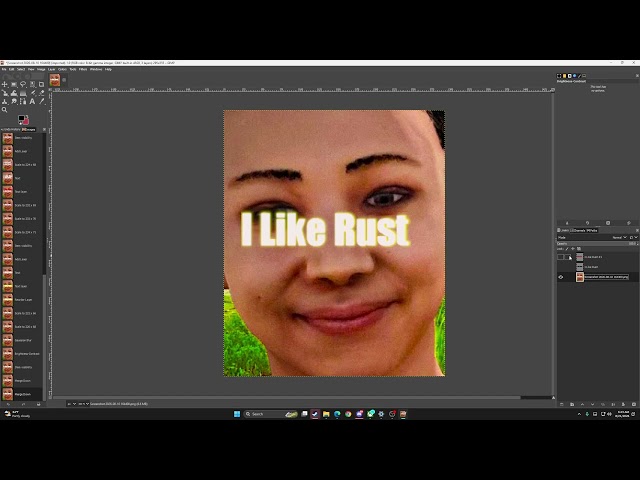This screenshot has width=640, height=480.
Task: Create a new layer group button
Action: click(572, 404)
